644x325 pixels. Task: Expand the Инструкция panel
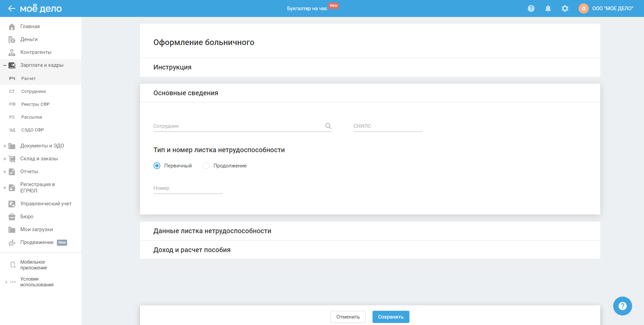pos(370,67)
